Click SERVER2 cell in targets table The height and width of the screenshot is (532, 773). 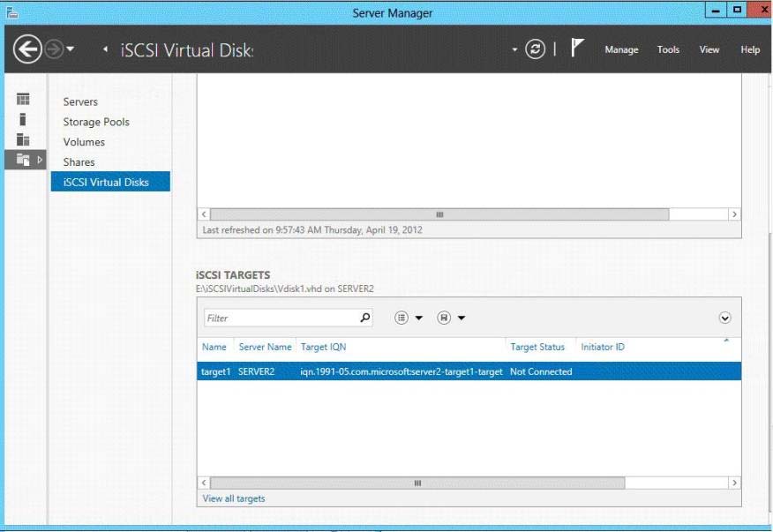coord(257,371)
